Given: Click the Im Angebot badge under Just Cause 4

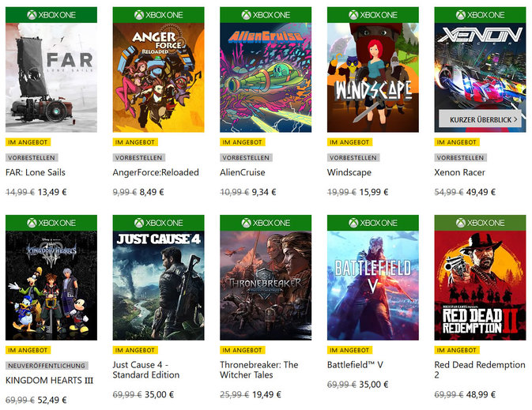Looking at the screenshot, I should [135, 350].
